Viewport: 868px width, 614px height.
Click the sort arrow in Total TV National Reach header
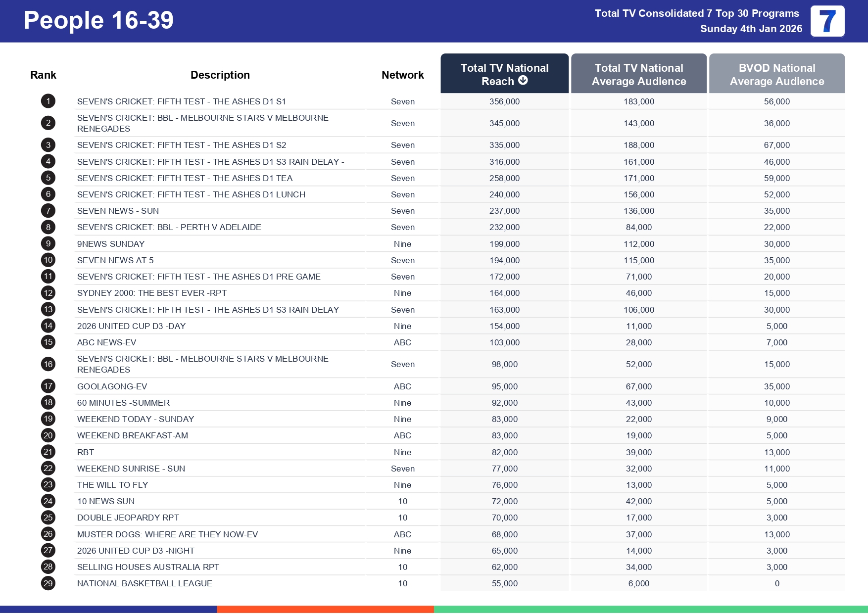[x=523, y=81]
